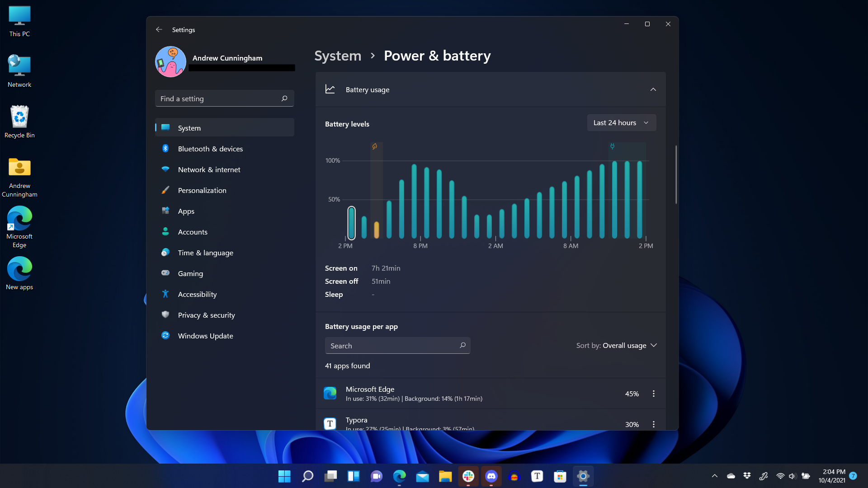
Task: Collapse the Battery usage section
Action: 653,89
